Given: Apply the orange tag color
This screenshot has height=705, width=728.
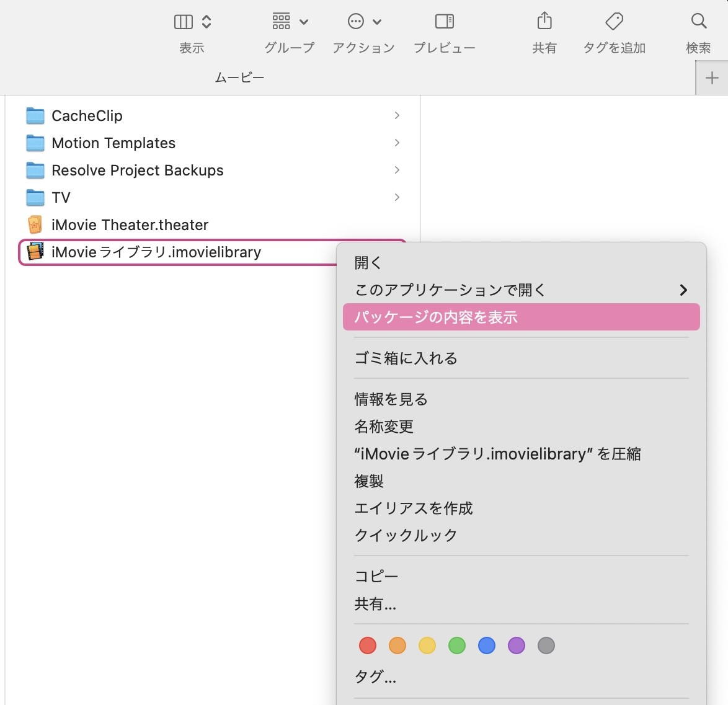Looking at the screenshot, I should point(397,645).
